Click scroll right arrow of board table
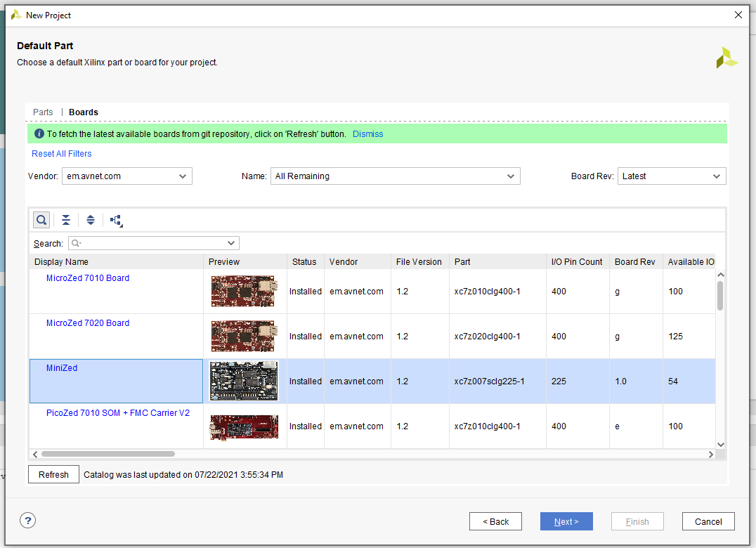Screen dimensions: 756x548 pyautogui.click(x=710, y=454)
